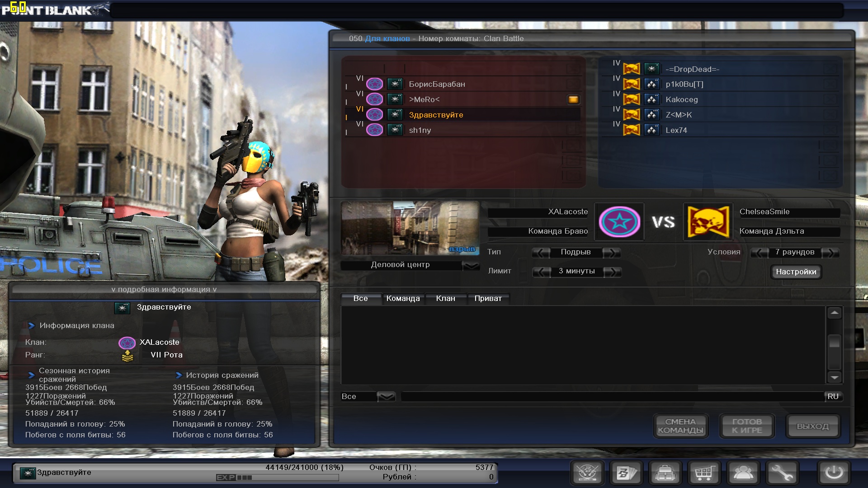Collapse the 'подробная информация' panel header
Image resolution: width=868 pixels, height=488 pixels.
[x=164, y=290]
